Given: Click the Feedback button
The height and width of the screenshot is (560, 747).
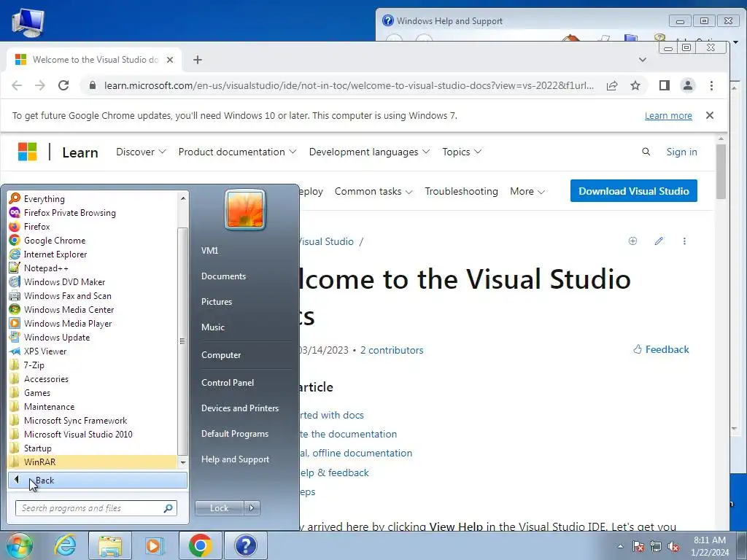Looking at the screenshot, I should coord(661,349).
